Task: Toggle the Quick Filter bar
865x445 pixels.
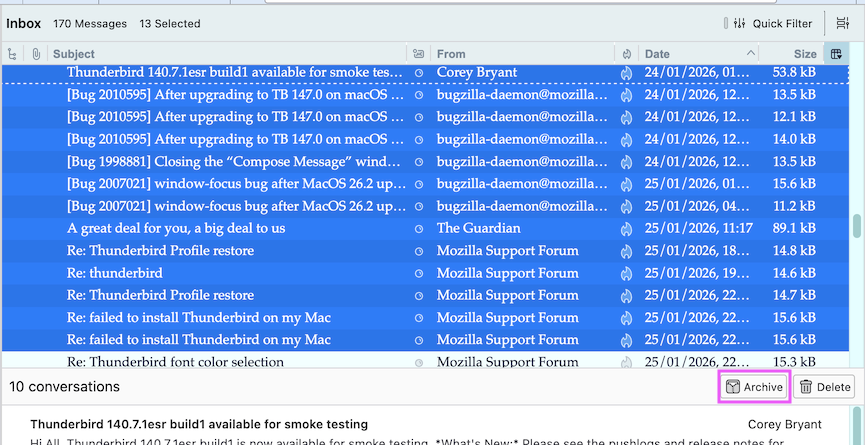Action: click(770, 23)
